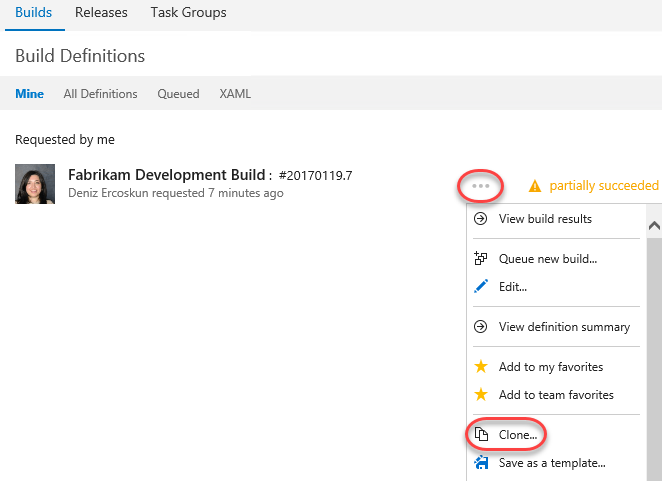Choose Add to my favorites
This screenshot has height=481, width=662.
(x=556, y=367)
